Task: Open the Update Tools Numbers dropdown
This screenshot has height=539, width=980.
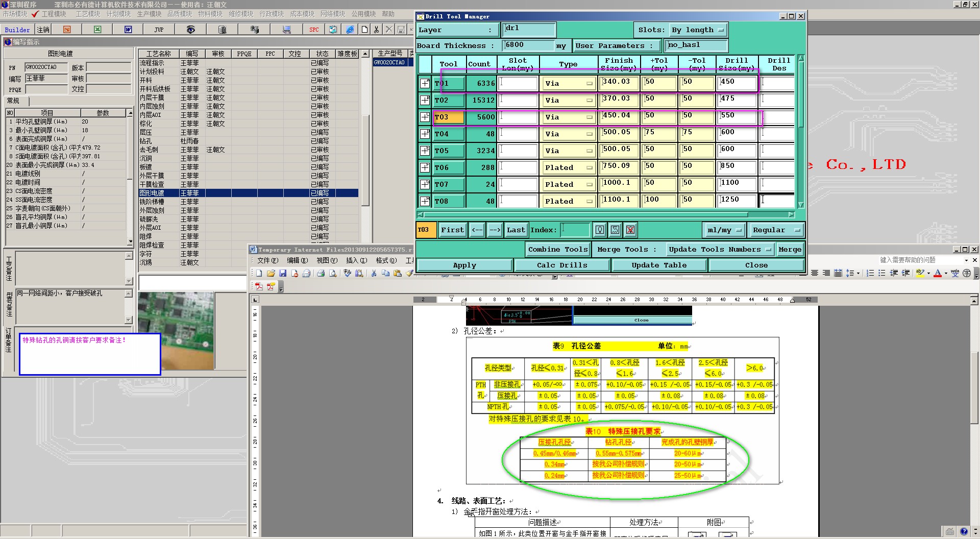Action: pyautogui.click(x=720, y=250)
